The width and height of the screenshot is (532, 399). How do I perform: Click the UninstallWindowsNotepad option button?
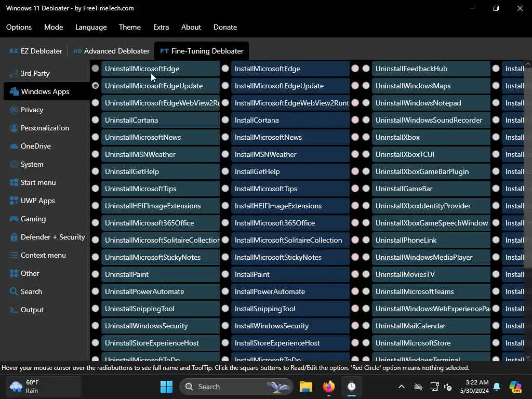(x=431, y=103)
